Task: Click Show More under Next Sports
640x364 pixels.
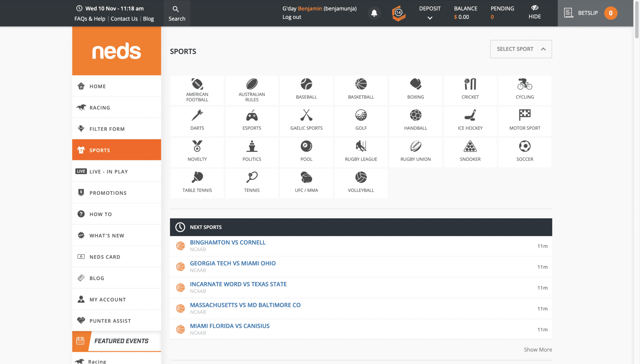Action: point(538,350)
